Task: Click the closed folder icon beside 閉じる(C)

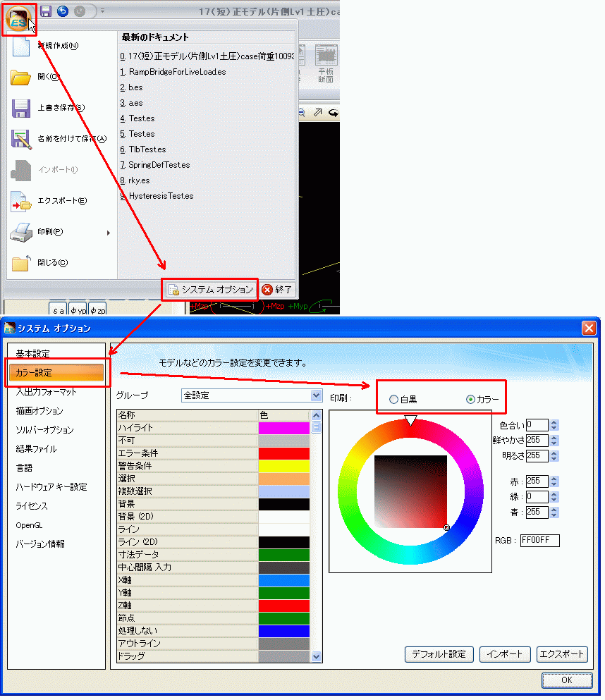Action: [x=20, y=264]
